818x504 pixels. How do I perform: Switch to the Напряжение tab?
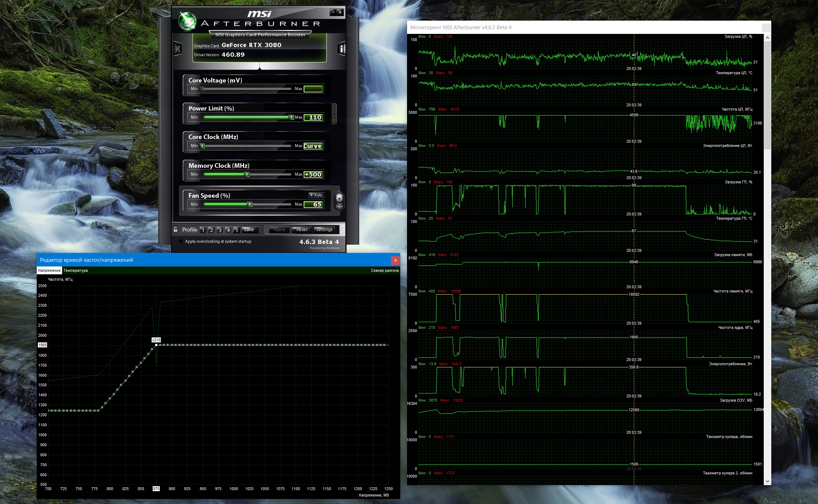(49, 270)
